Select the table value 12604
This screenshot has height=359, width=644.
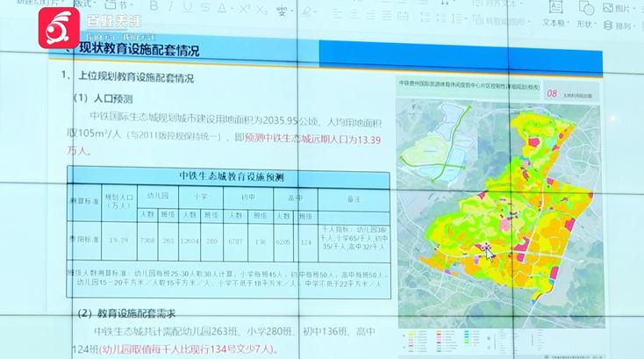tap(190, 241)
